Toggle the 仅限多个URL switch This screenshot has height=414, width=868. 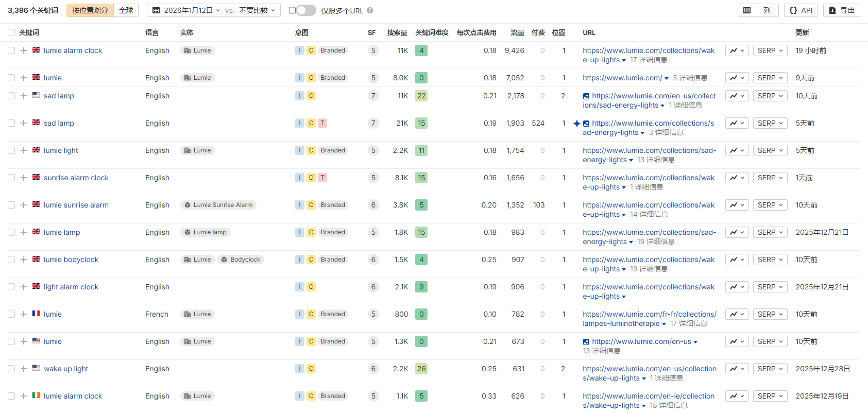[306, 10]
